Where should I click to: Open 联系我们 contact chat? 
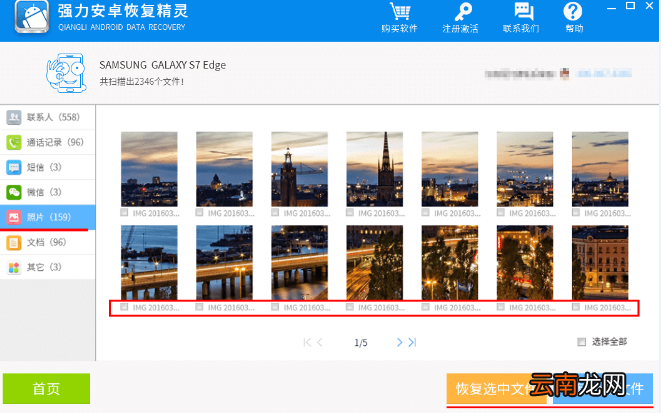click(x=521, y=17)
